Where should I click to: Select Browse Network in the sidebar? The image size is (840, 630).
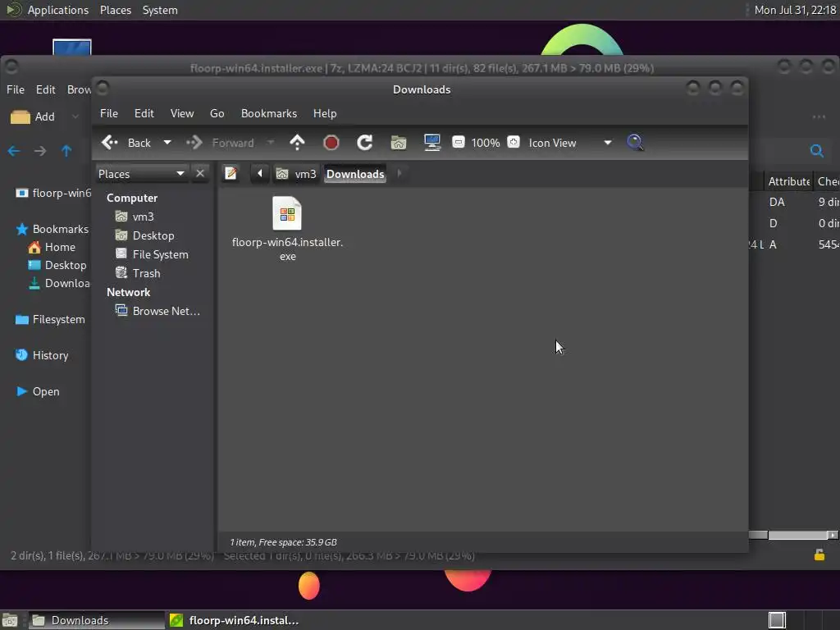point(158,311)
